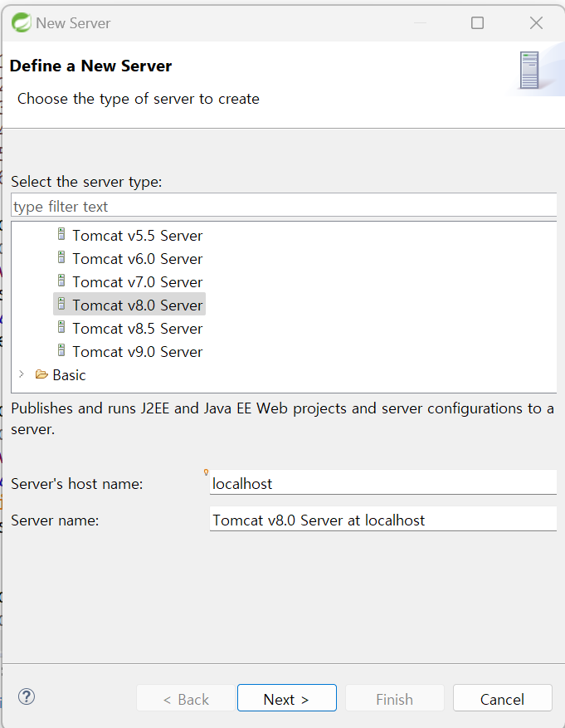
Task: Cancel the New Server dialog
Action: click(503, 698)
